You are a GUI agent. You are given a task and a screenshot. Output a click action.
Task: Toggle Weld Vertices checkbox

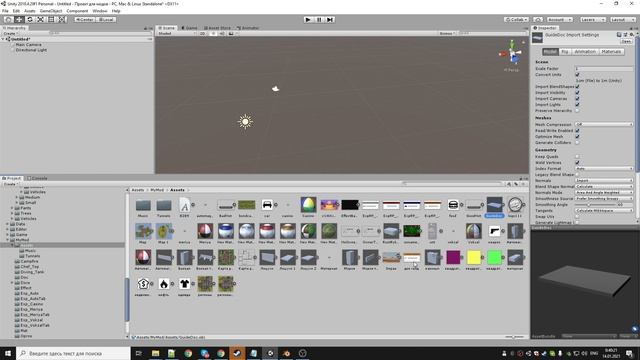(577, 162)
